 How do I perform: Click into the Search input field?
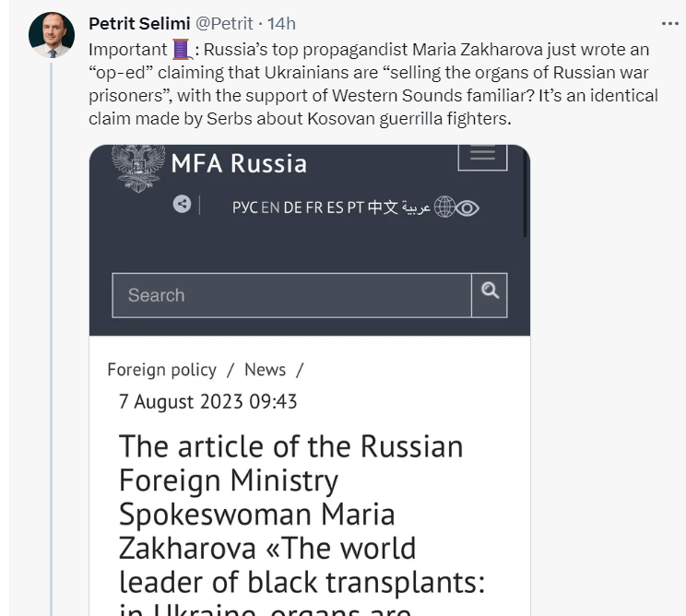click(x=291, y=295)
